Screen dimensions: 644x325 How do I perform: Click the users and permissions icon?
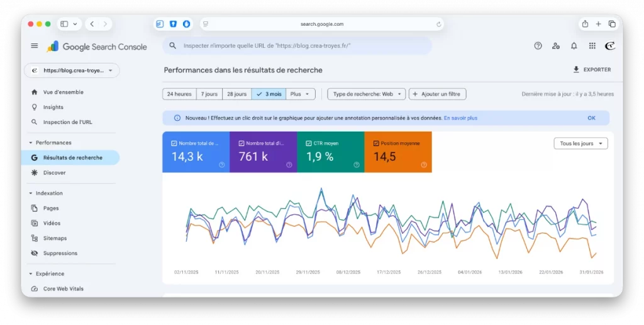tap(555, 46)
